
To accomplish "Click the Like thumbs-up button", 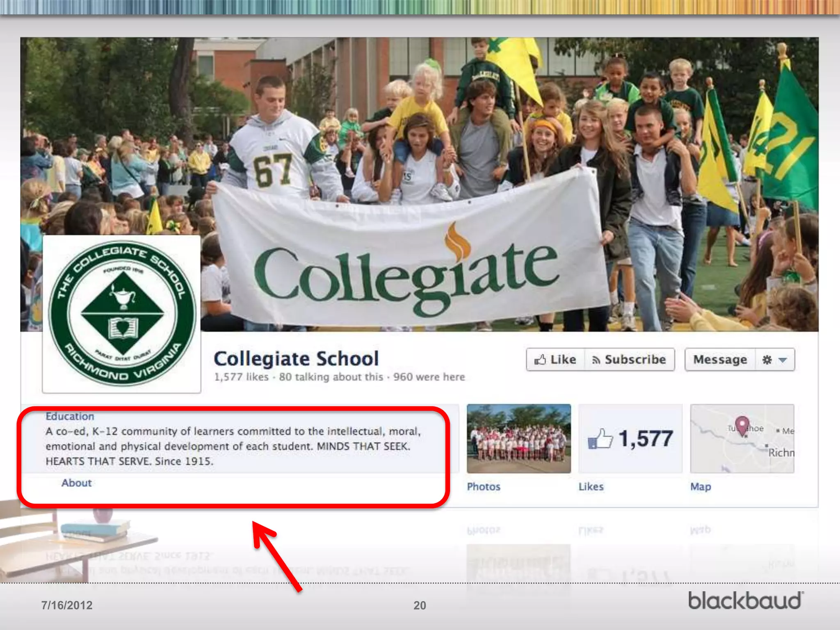I will pyautogui.click(x=555, y=360).
